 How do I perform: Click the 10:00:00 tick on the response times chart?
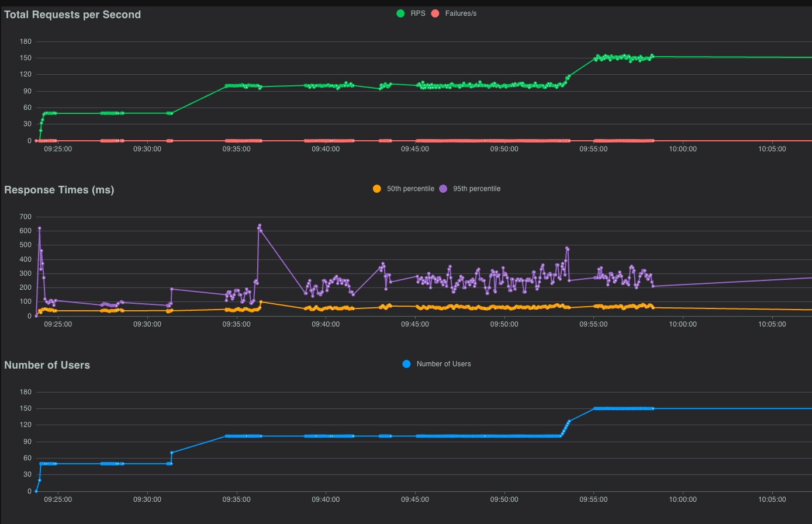click(683, 324)
